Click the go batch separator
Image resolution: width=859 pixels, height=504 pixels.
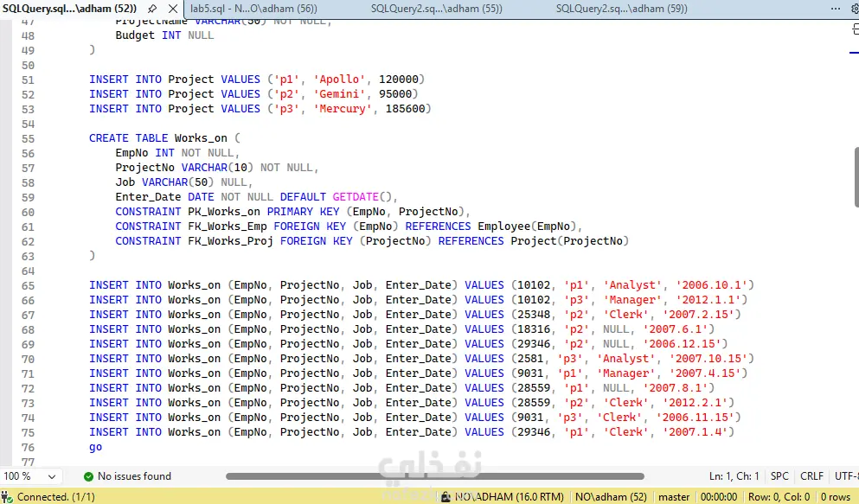tap(95, 447)
